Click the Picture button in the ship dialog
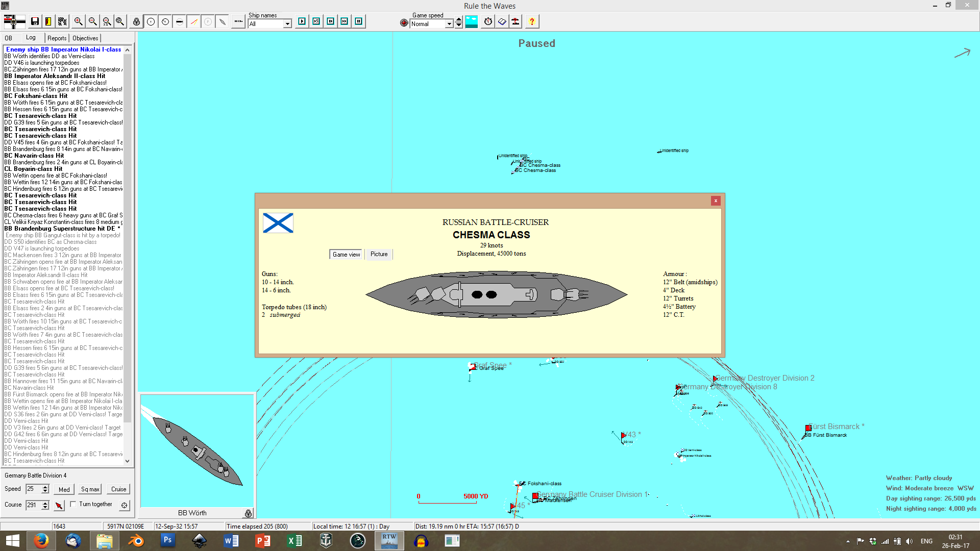Screen dimensions: 980x551 coord(379,254)
